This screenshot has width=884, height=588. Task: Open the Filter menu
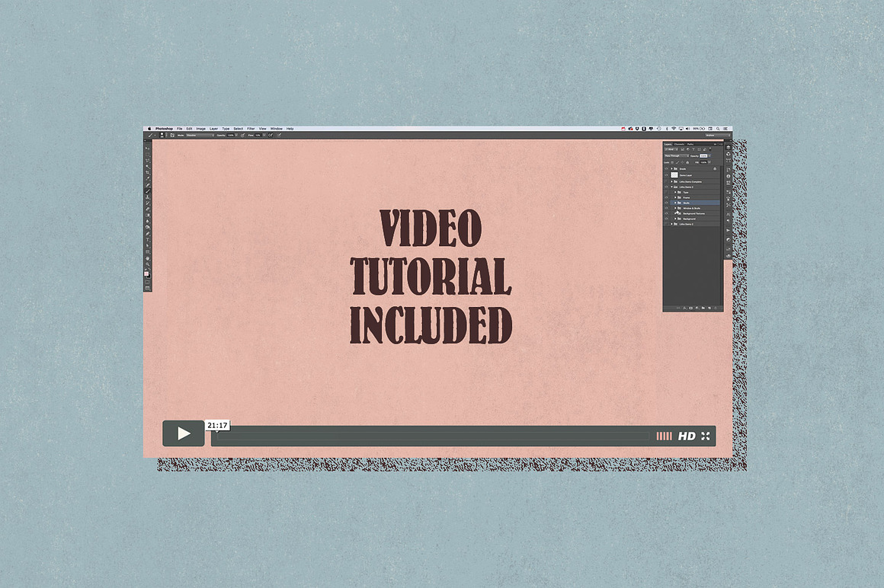[x=251, y=129]
